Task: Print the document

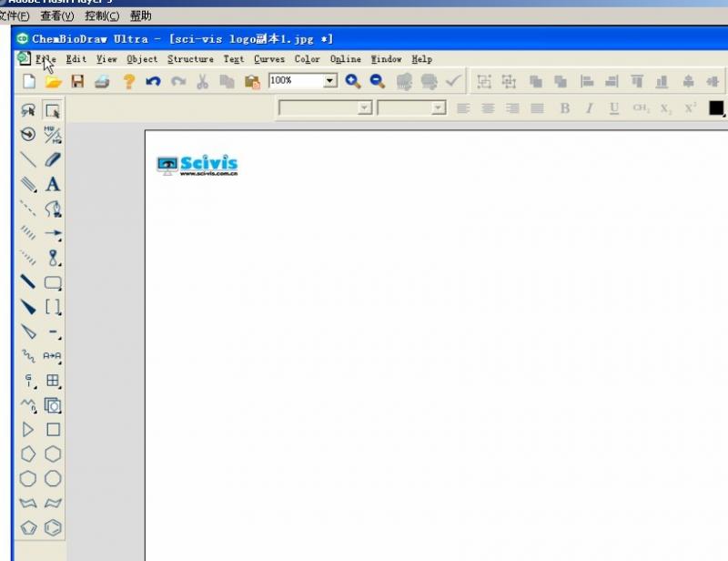Action: pyautogui.click(x=102, y=82)
